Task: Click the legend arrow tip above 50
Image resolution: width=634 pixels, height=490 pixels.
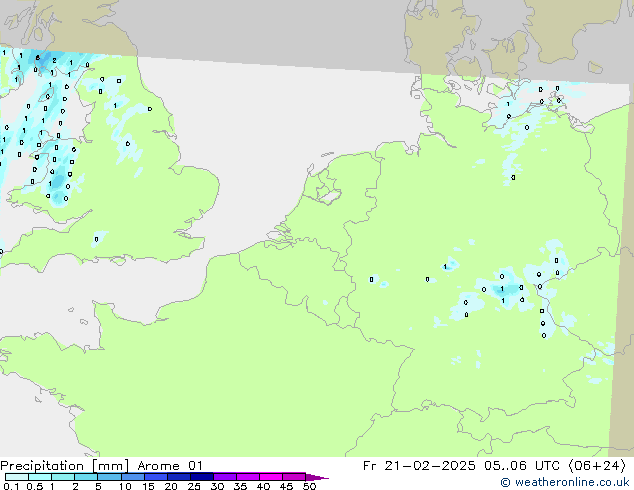Action: point(317,477)
